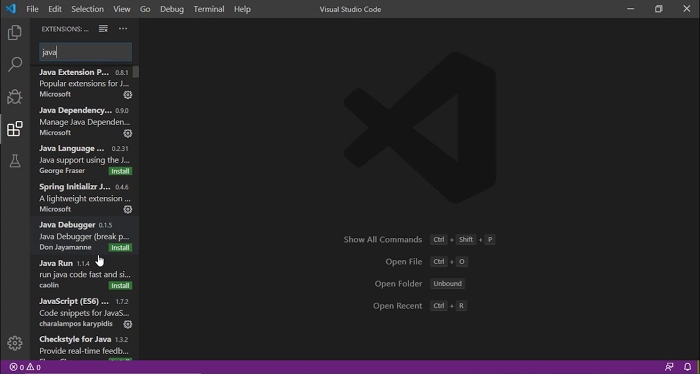Open the Explorer view in activity bar

click(x=15, y=33)
